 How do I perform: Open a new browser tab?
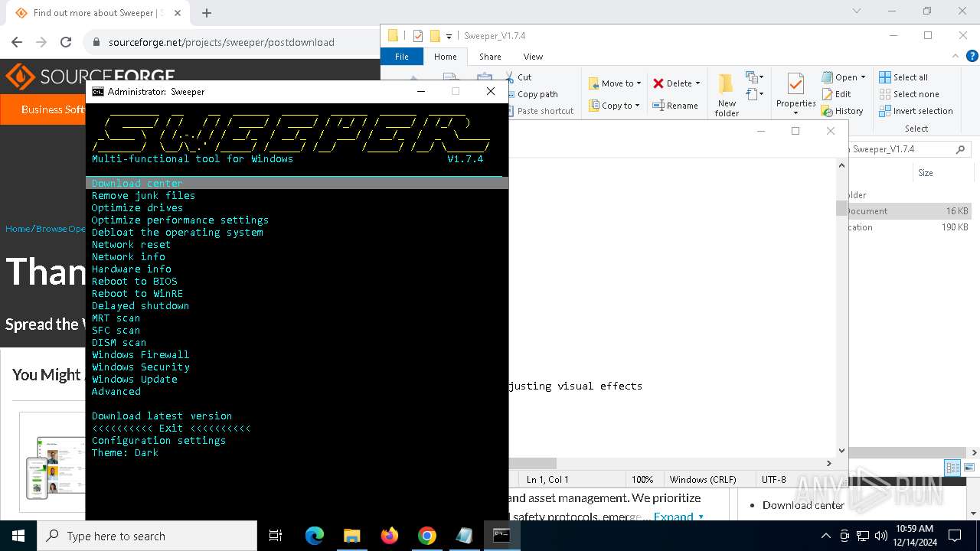pyautogui.click(x=207, y=12)
